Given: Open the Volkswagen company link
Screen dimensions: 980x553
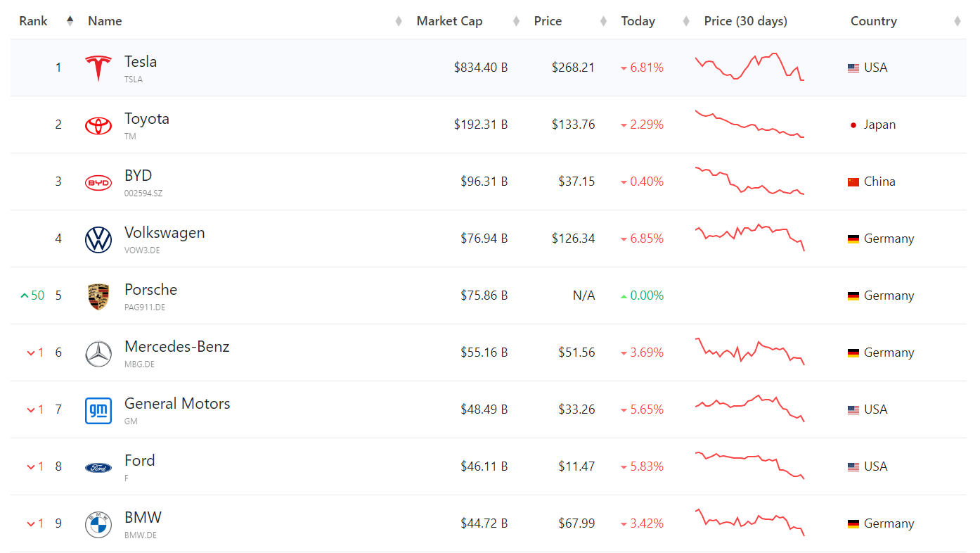Looking at the screenshot, I should (165, 233).
